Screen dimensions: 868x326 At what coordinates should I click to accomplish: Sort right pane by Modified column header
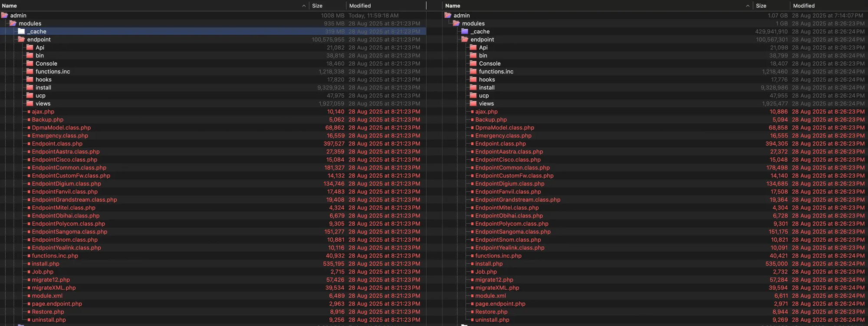(x=804, y=6)
